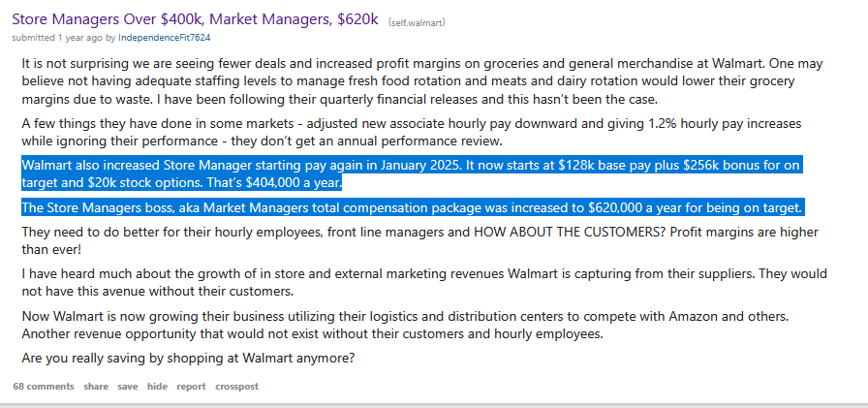
Task: Click the (self.walmart) domain link
Action: tap(417, 22)
